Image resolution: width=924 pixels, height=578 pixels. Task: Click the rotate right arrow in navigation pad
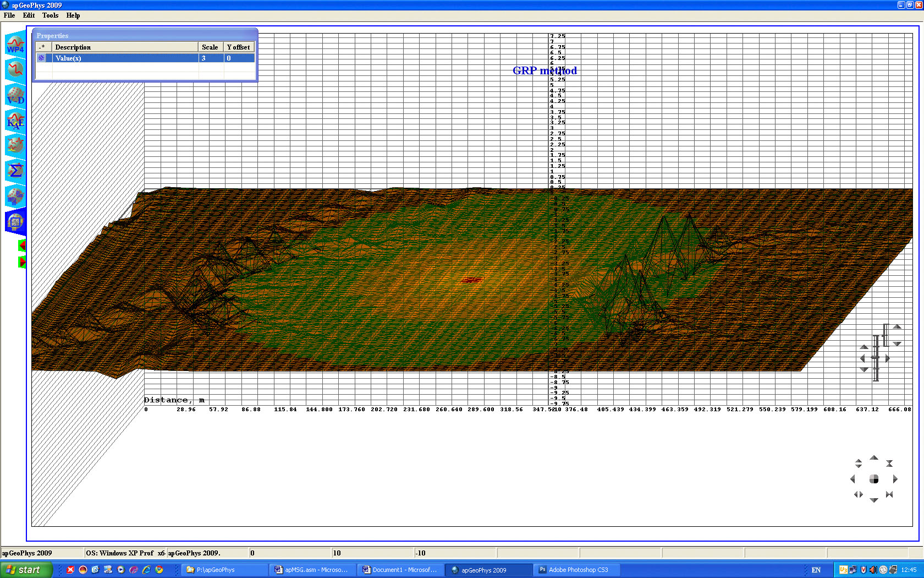tap(895, 479)
